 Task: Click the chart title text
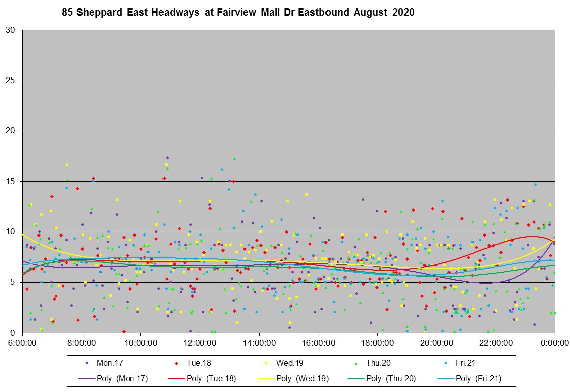pyautogui.click(x=238, y=13)
